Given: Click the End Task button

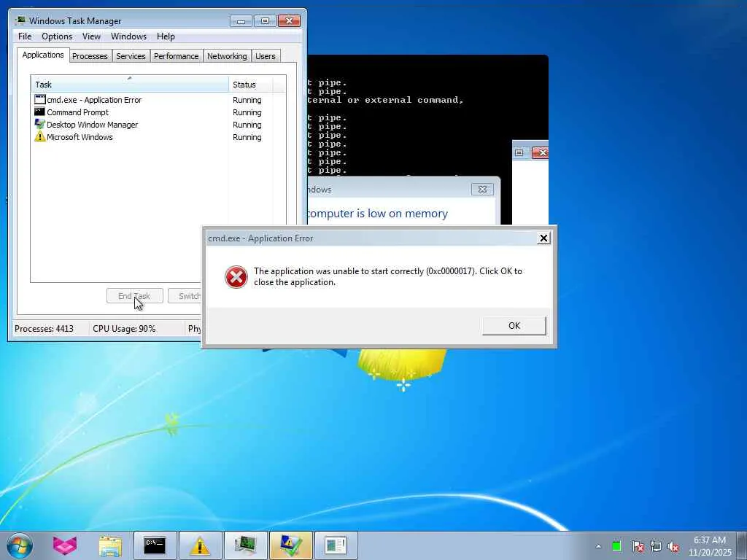Looking at the screenshot, I should coord(135,296).
